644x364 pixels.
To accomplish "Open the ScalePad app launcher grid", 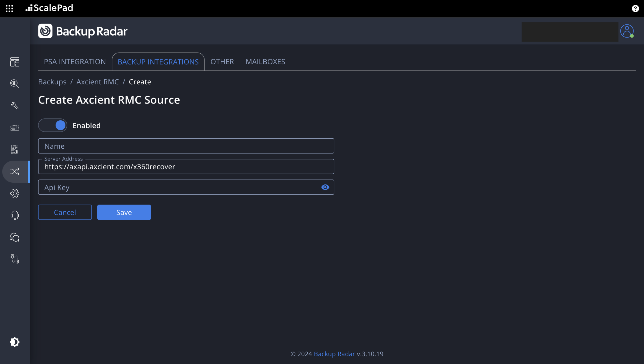I will click(x=9, y=8).
